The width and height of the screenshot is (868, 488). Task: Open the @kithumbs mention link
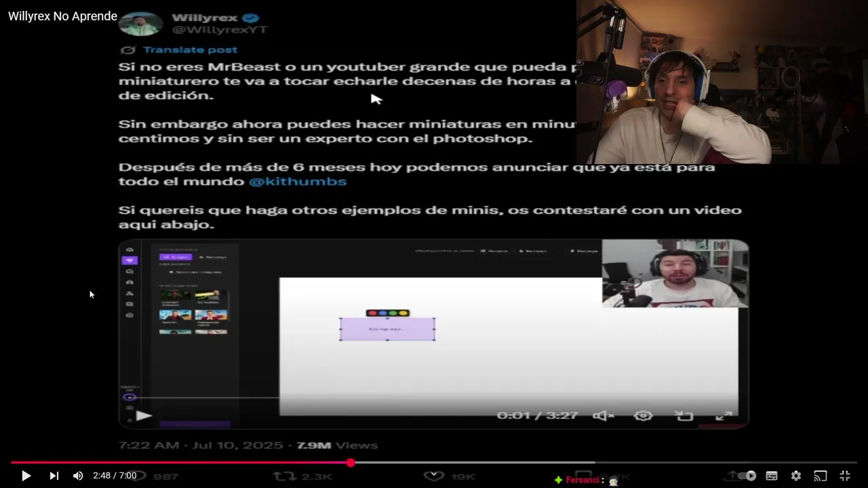[x=298, y=182]
